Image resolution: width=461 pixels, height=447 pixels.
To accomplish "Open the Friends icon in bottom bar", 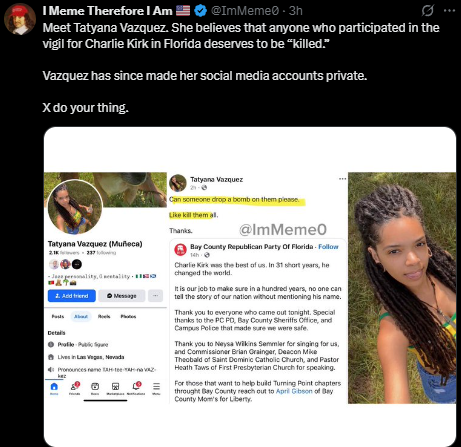I will pyautogui.click(x=75, y=388).
